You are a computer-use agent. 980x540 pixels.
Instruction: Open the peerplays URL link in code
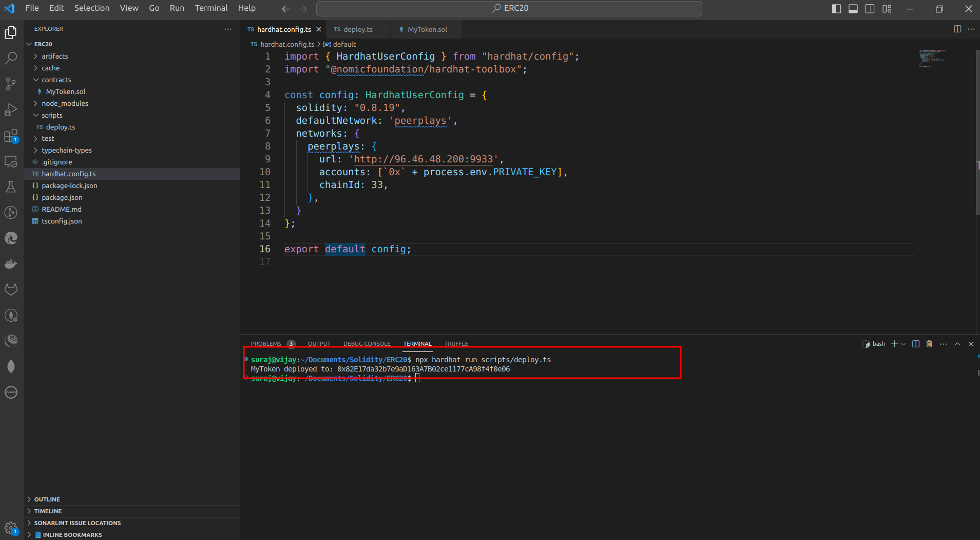pyautogui.click(x=423, y=159)
